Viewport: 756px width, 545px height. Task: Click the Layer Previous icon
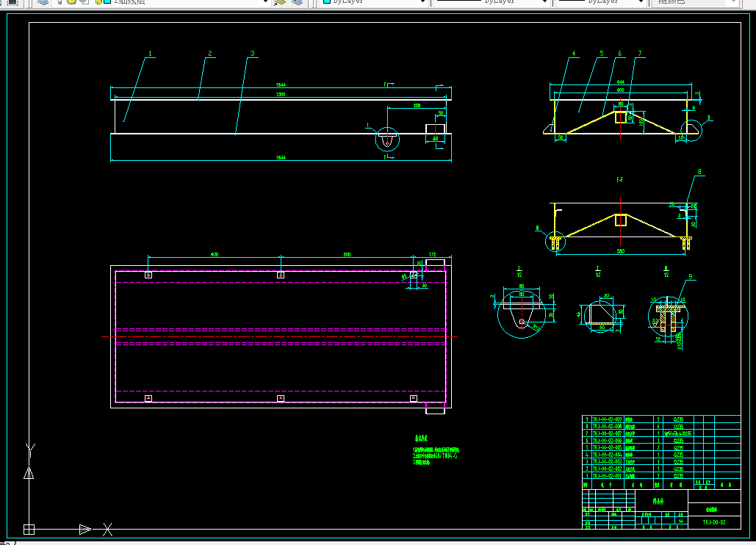(297, 2)
